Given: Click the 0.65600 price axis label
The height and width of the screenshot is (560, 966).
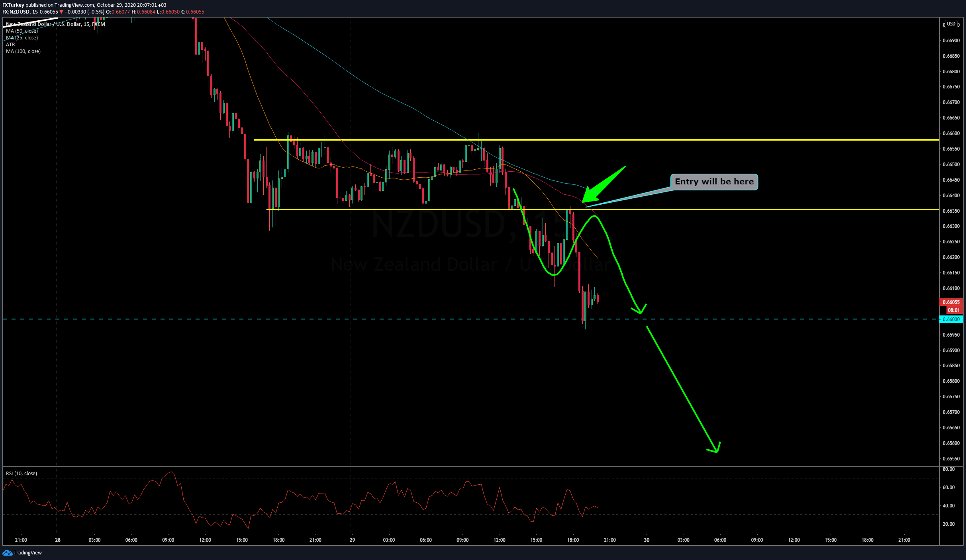Looking at the screenshot, I should click(951, 443).
